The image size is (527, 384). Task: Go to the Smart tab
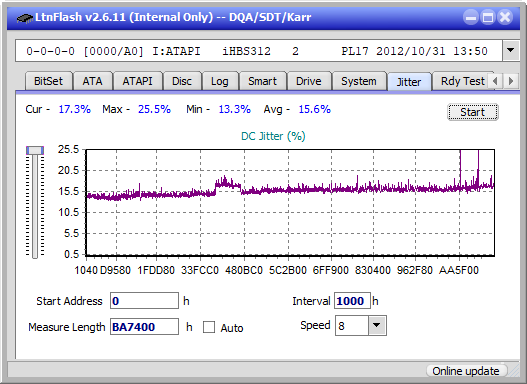tap(262, 81)
